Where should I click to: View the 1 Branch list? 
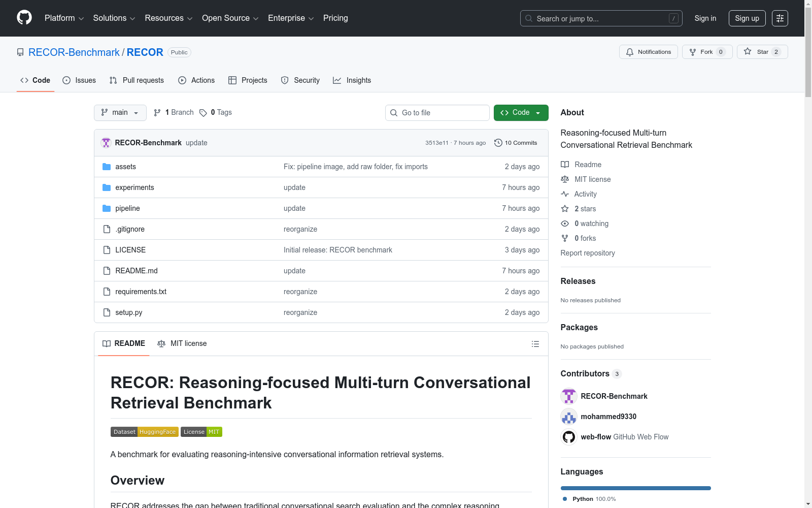(x=174, y=113)
